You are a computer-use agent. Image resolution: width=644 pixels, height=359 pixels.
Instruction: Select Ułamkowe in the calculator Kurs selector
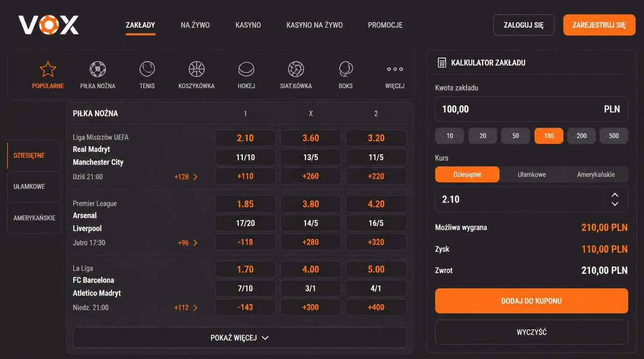tap(532, 174)
